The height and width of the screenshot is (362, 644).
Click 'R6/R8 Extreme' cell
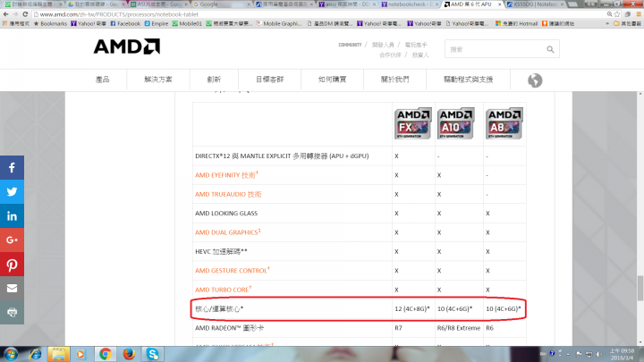459,328
